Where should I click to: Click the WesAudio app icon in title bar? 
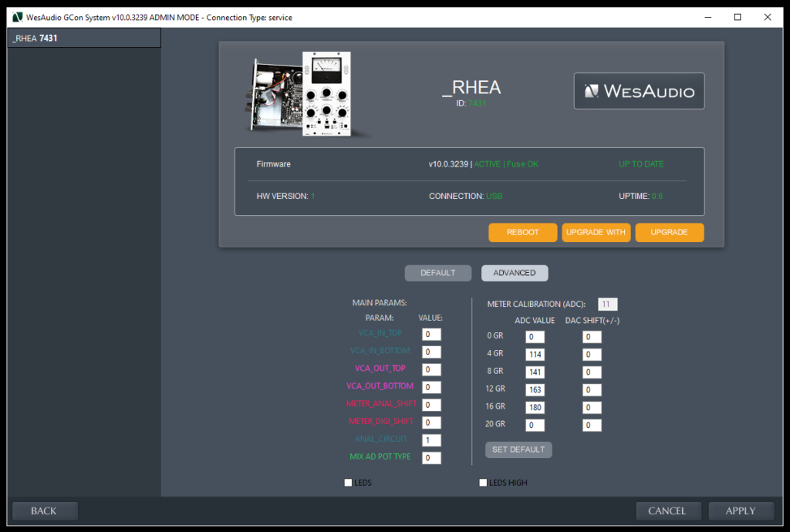pyautogui.click(x=17, y=17)
